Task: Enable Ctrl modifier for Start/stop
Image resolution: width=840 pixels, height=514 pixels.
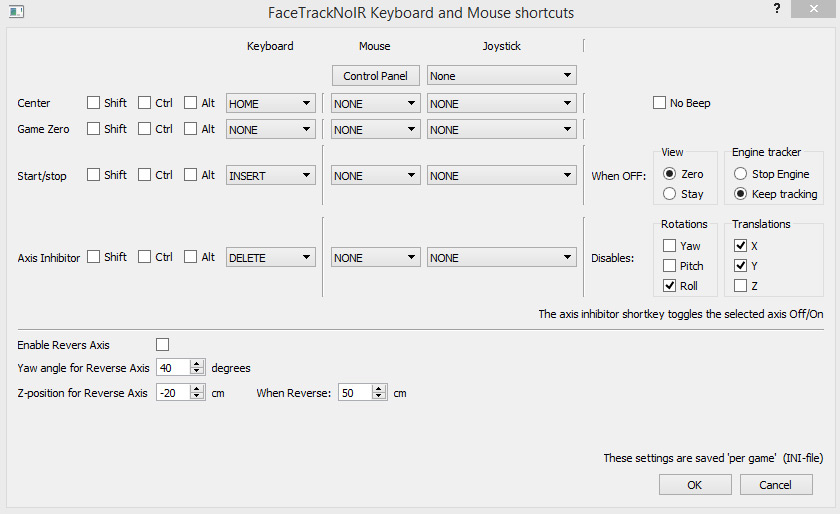Action: 144,175
